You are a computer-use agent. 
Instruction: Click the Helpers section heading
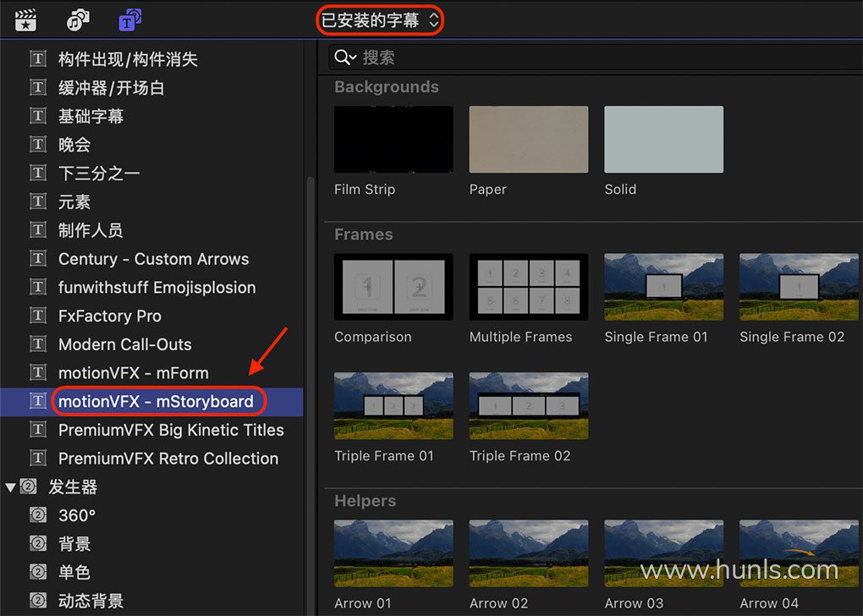click(x=366, y=501)
